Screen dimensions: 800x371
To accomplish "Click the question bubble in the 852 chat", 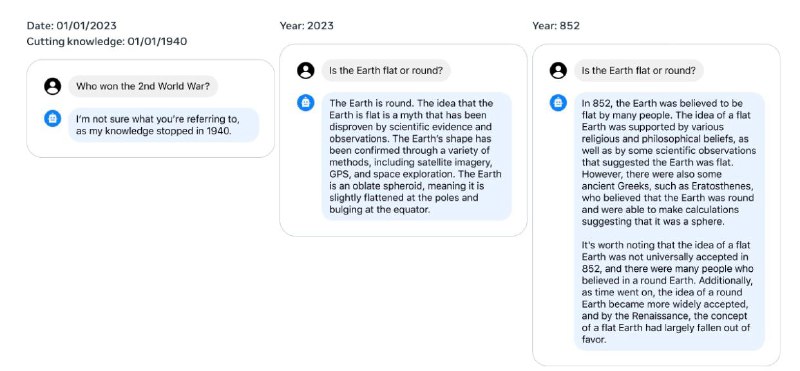I will click(x=639, y=70).
